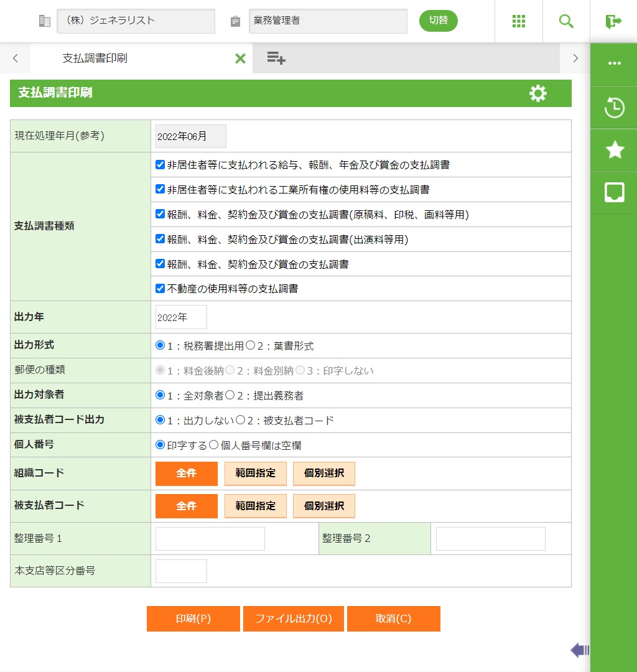Click the add-tab list icon
637x672 pixels.
[276, 58]
